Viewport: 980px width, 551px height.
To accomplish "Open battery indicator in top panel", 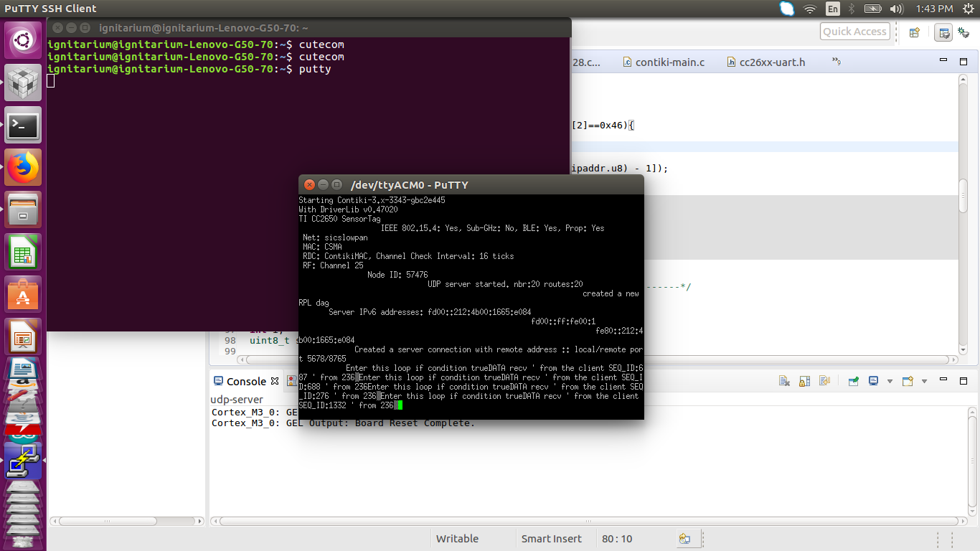I will [x=872, y=9].
